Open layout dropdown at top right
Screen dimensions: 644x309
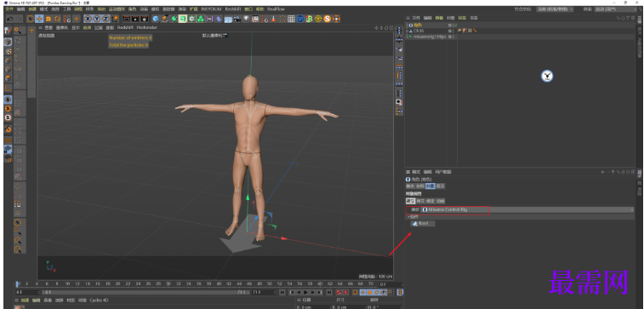click(617, 9)
